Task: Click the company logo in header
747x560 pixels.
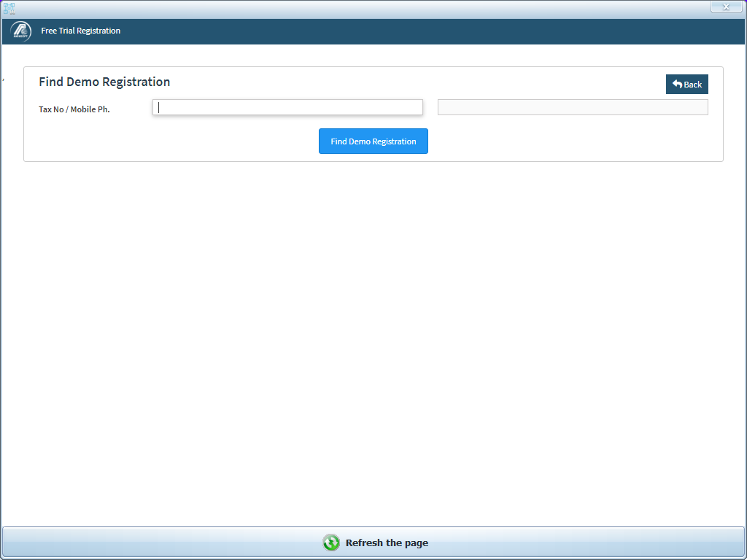Action: (x=21, y=31)
